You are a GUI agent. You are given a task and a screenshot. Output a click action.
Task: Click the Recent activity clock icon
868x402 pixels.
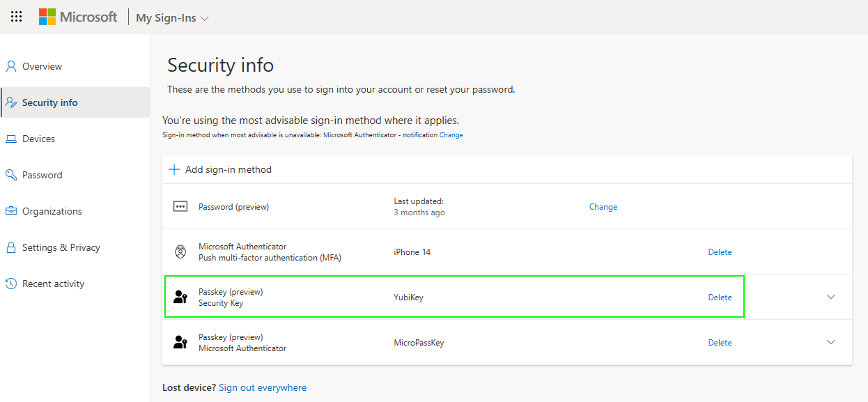point(11,284)
